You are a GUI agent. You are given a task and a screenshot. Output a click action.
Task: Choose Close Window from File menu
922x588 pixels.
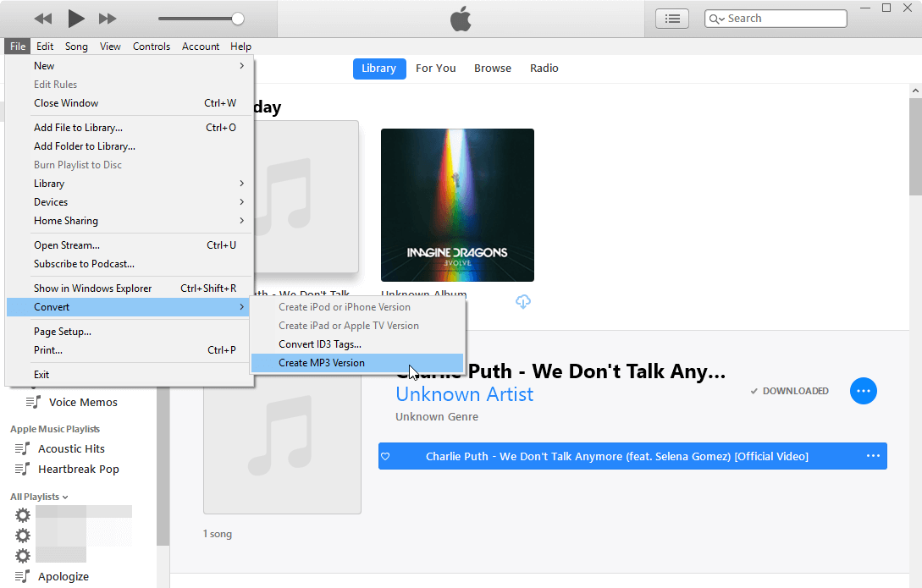[x=130, y=103]
